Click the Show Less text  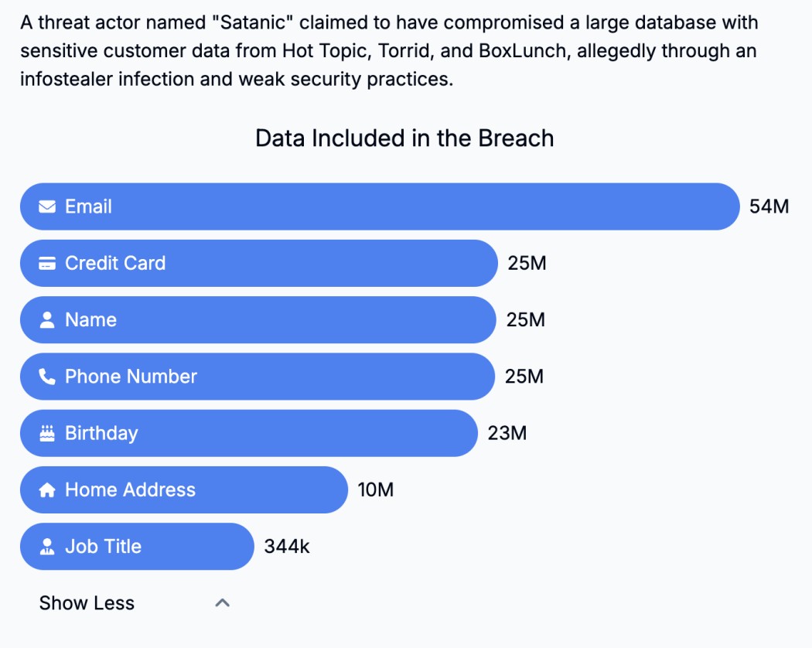(87, 603)
